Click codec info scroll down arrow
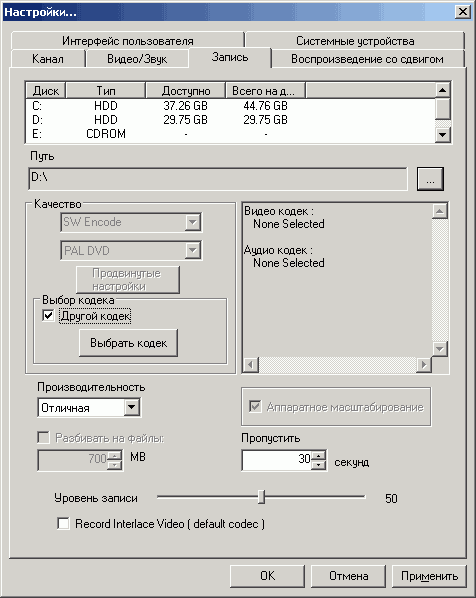Screen dimensions: 476x598 439,349
